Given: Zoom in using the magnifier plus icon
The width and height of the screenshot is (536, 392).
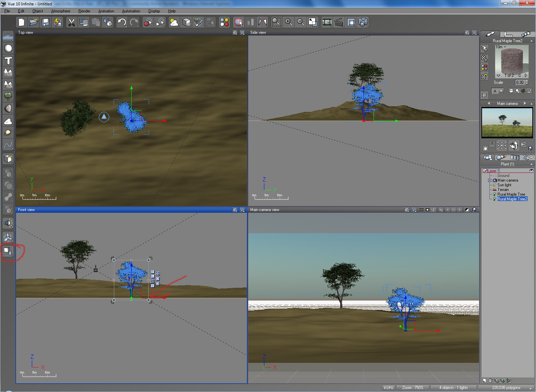Looking at the screenshot, I should [x=288, y=22].
